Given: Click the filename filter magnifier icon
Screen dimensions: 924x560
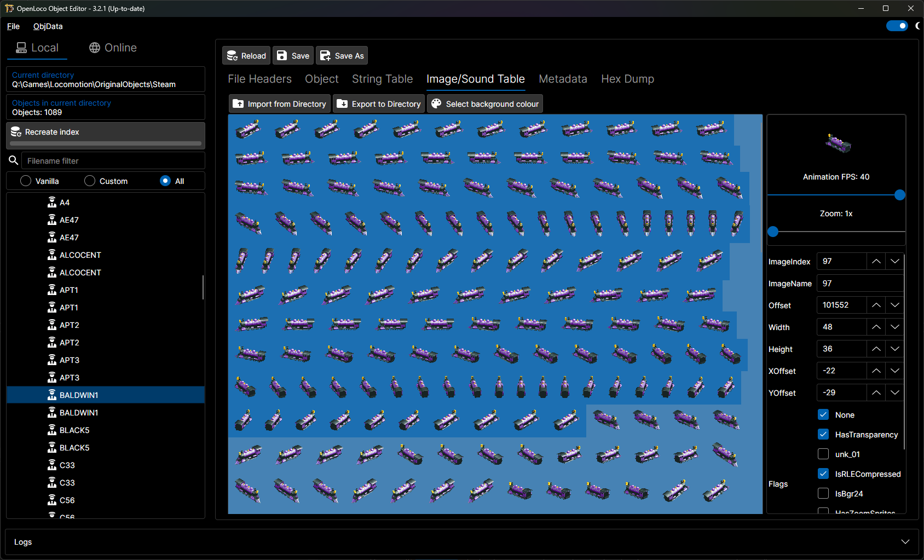Looking at the screenshot, I should pyautogui.click(x=14, y=160).
